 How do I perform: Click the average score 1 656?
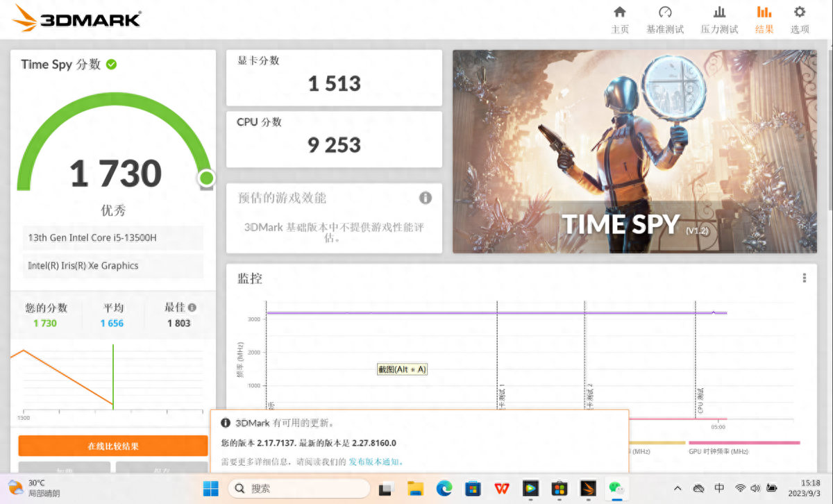(x=112, y=324)
